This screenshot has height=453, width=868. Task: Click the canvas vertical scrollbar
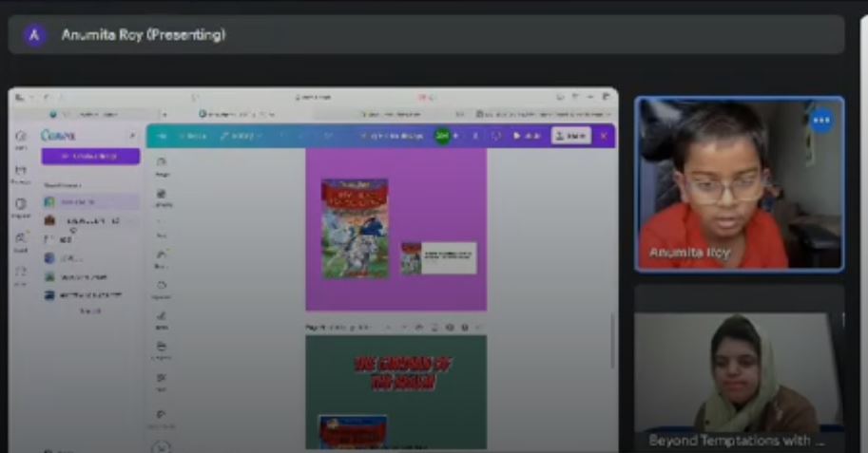(x=611, y=340)
